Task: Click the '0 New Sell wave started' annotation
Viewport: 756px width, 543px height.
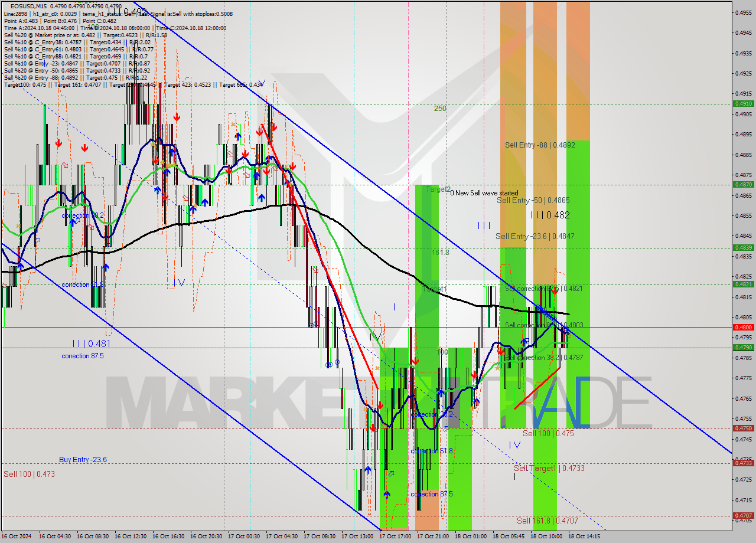Action: 484,193
